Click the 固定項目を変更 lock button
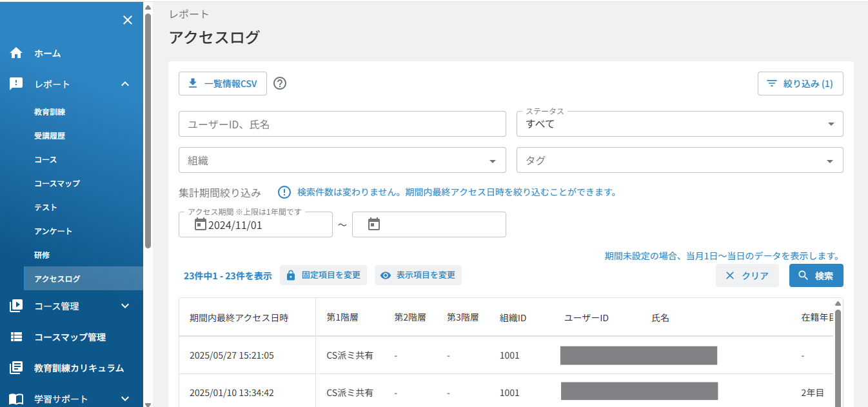The width and height of the screenshot is (868, 407). [323, 275]
